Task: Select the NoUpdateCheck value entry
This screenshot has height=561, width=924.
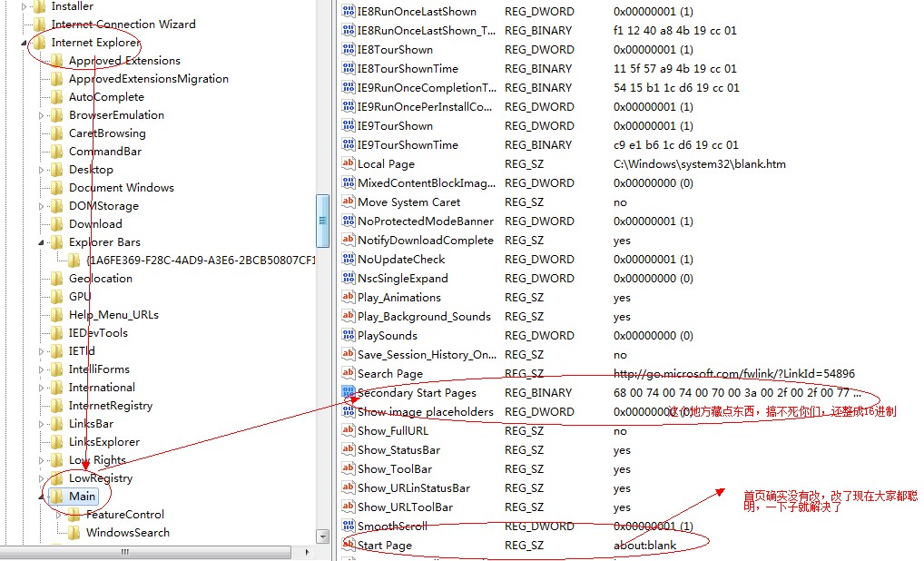Action: pyautogui.click(x=400, y=259)
